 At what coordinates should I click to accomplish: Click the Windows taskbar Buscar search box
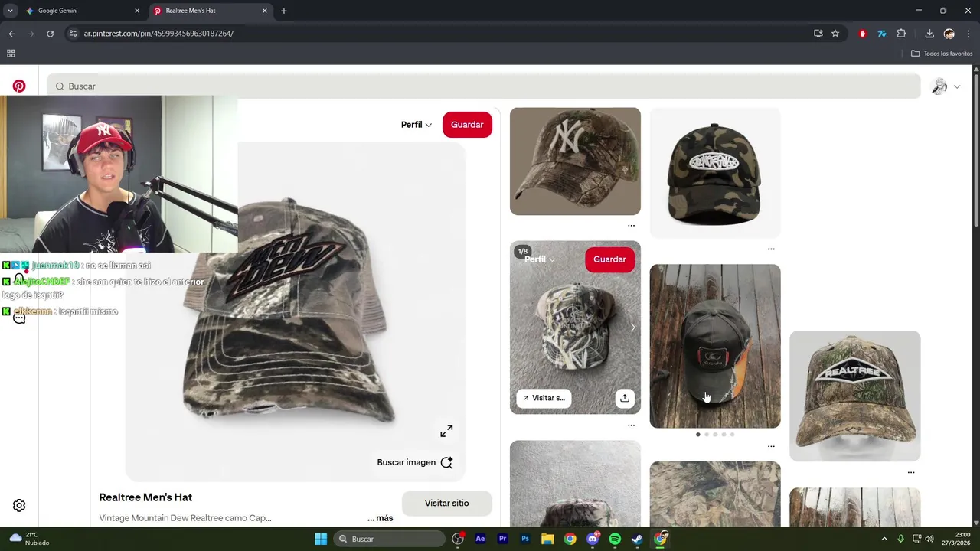click(x=390, y=539)
